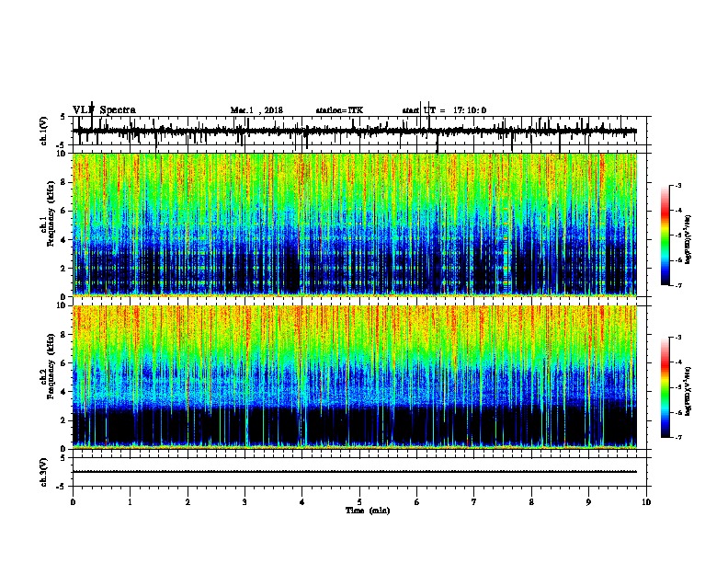
Task: Click inside the ch.2 spectrogram panel
Action: point(355,377)
